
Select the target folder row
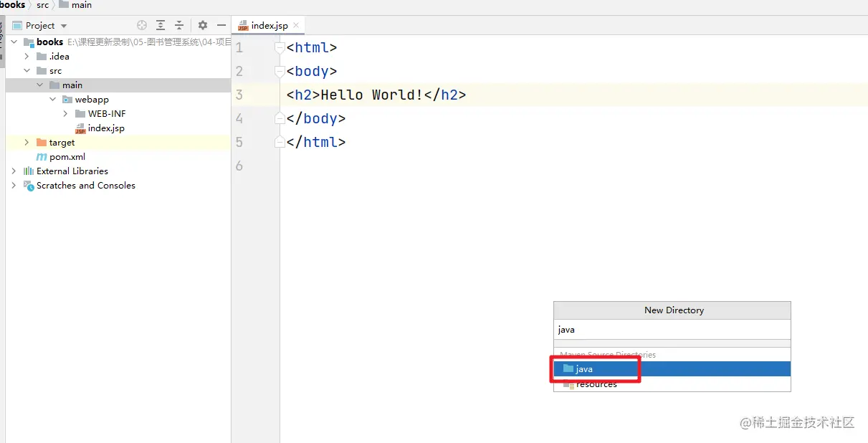[x=118, y=142]
